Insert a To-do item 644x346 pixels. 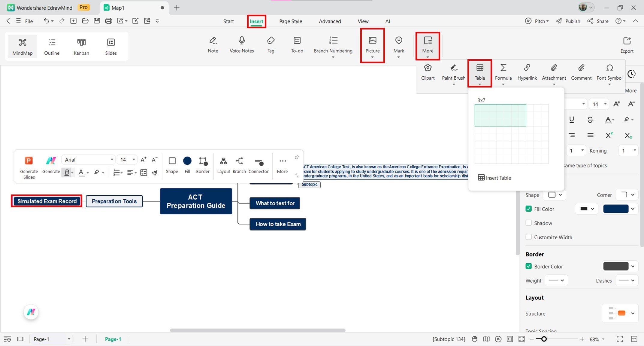click(x=297, y=44)
